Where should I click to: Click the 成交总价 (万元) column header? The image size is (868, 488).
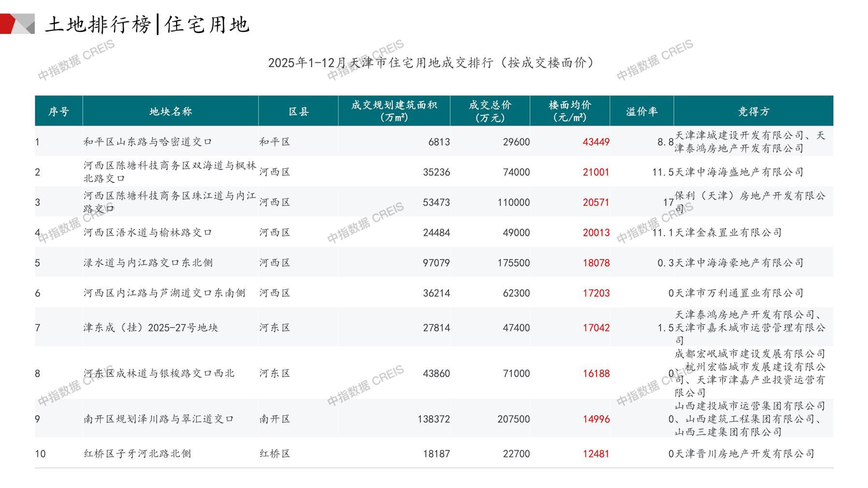(490, 111)
